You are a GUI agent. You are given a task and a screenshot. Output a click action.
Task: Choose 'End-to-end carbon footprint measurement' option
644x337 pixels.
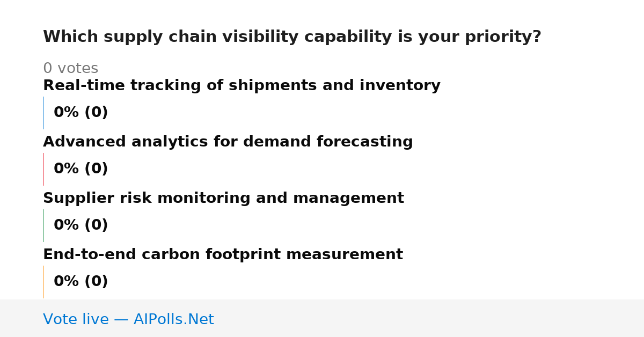pos(223,255)
